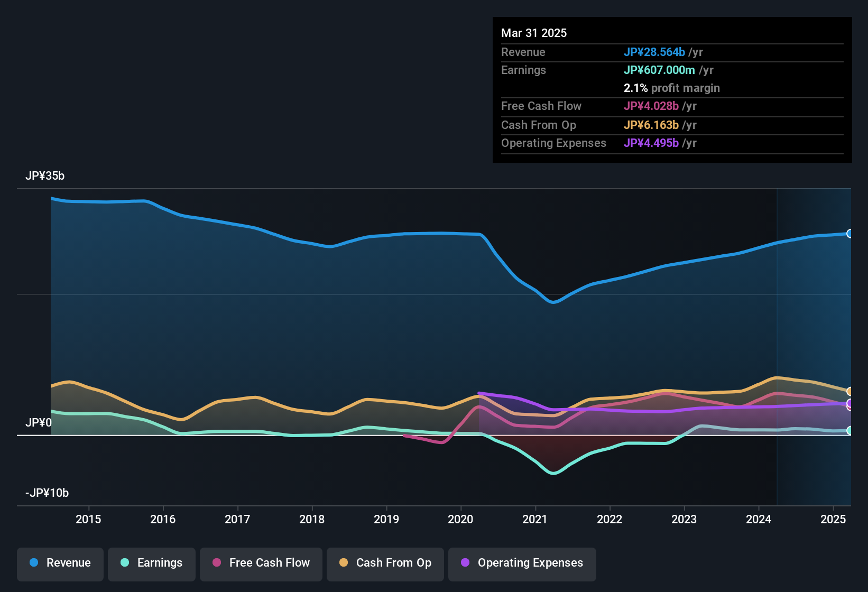Image resolution: width=868 pixels, height=592 pixels.
Task: Toggle the Earnings series off
Action: [152, 563]
